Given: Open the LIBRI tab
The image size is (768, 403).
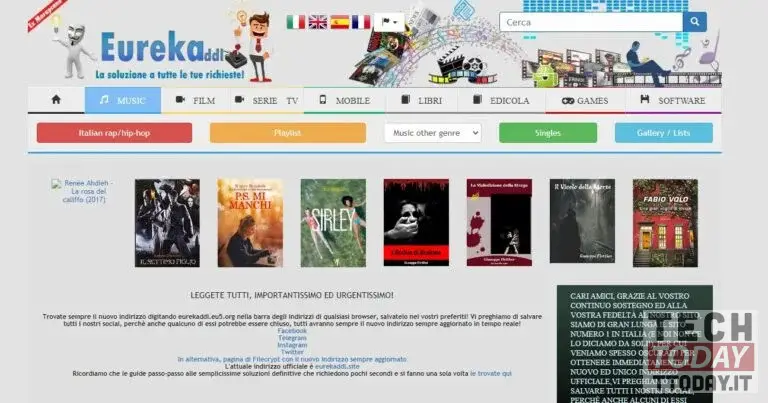Looking at the screenshot, I should 422,100.
